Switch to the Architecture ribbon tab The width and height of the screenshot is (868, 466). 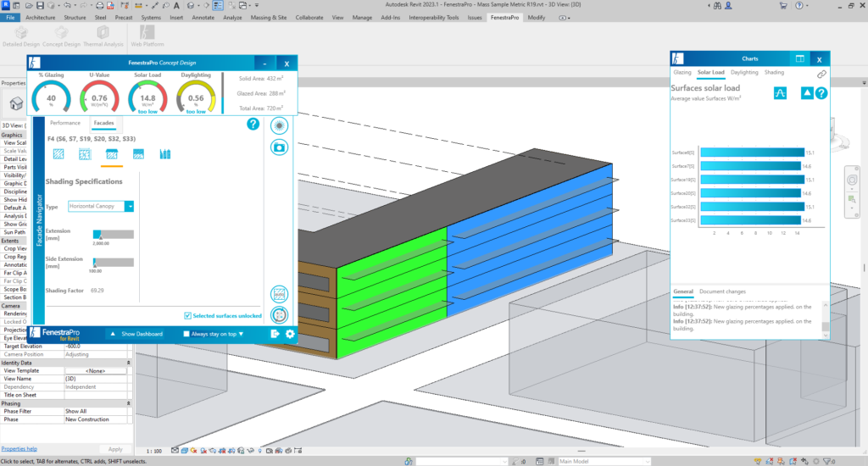point(41,18)
